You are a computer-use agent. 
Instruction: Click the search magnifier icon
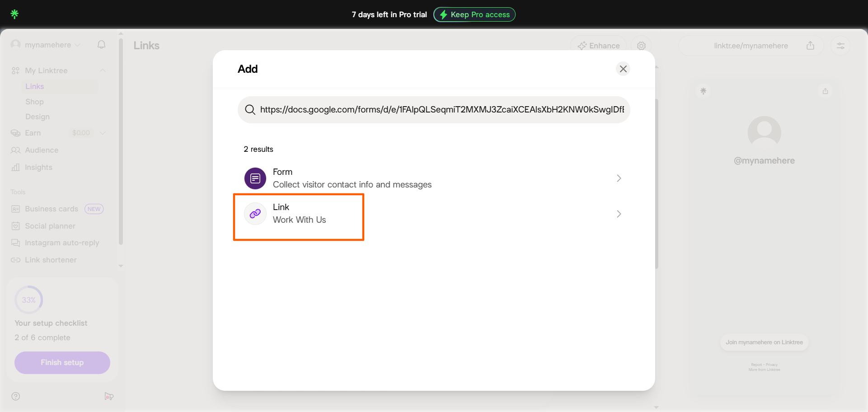250,109
